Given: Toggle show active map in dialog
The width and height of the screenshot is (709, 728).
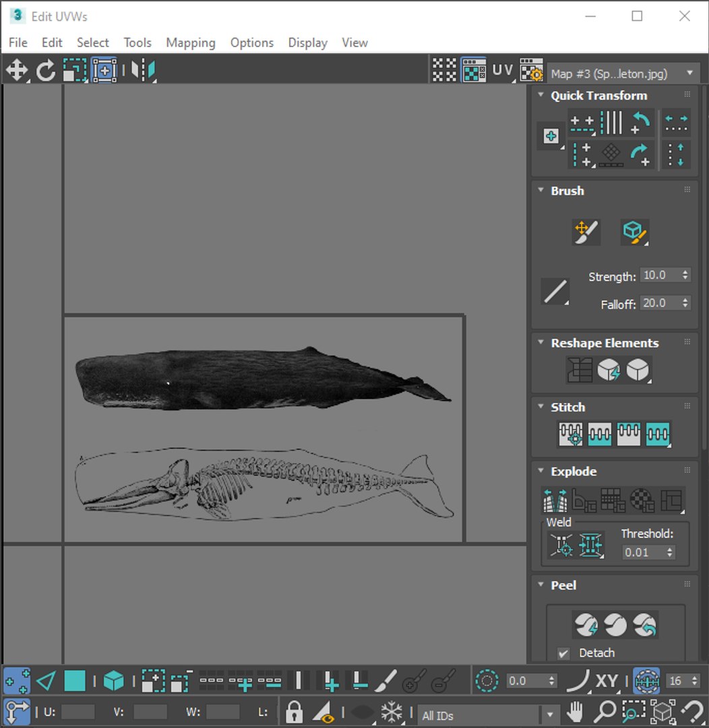Looking at the screenshot, I should tap(474, 71).
